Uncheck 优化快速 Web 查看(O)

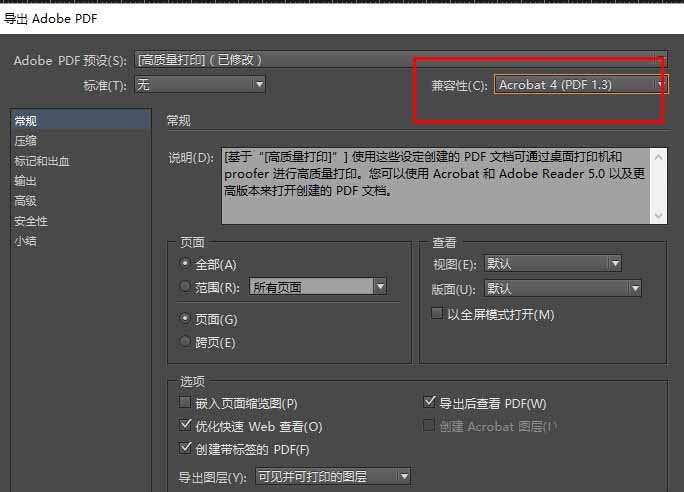point(185,425)
